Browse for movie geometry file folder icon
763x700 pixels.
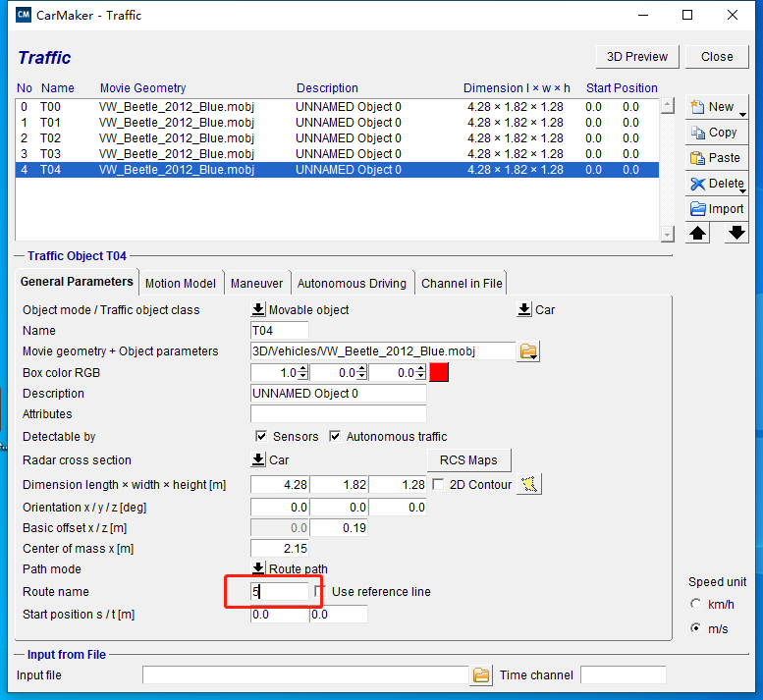(x=528, y=351)
